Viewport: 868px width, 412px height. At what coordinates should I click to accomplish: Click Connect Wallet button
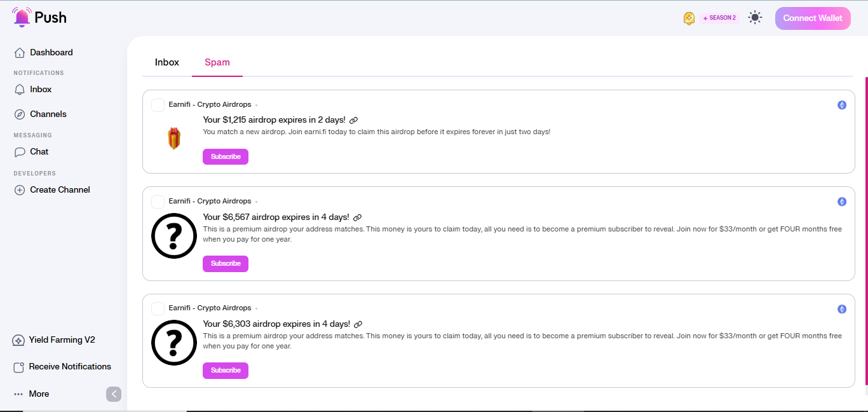(813, 18)
